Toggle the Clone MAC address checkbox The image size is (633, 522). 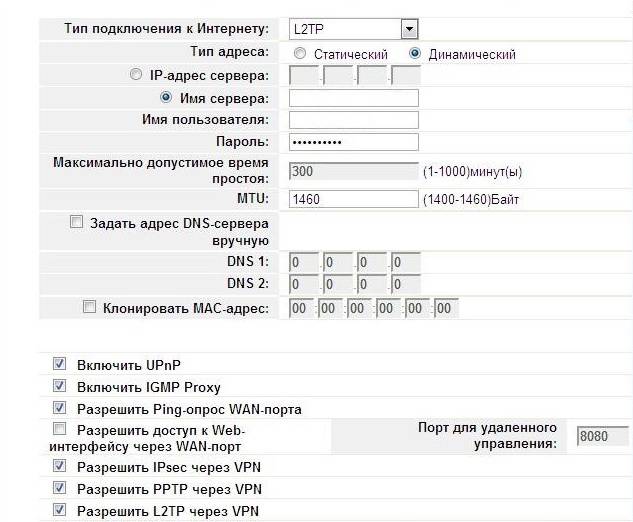point(90,307)
